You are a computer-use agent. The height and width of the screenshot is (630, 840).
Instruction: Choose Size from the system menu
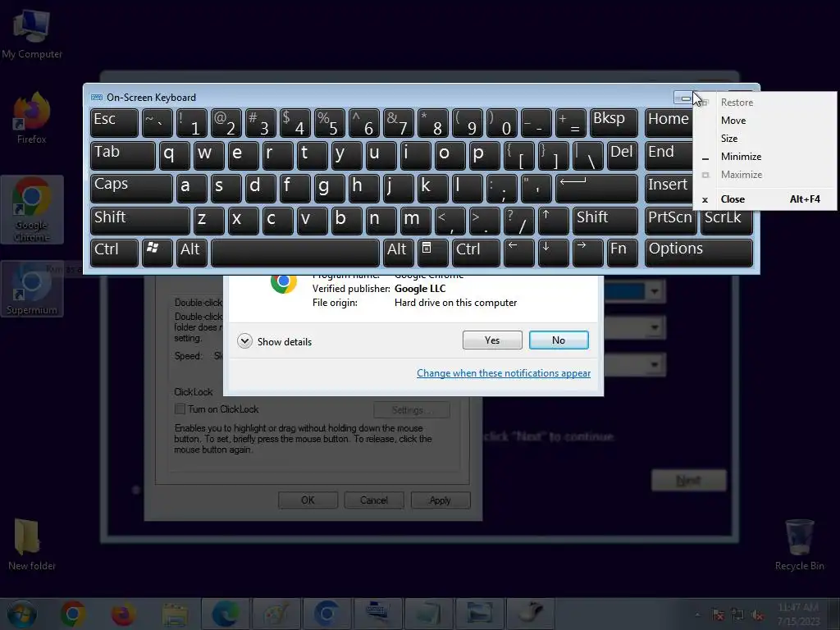(764, 138)
